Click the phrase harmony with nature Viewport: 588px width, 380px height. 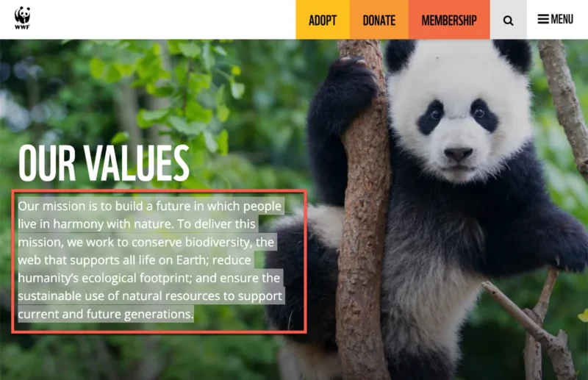click(114, 224)
